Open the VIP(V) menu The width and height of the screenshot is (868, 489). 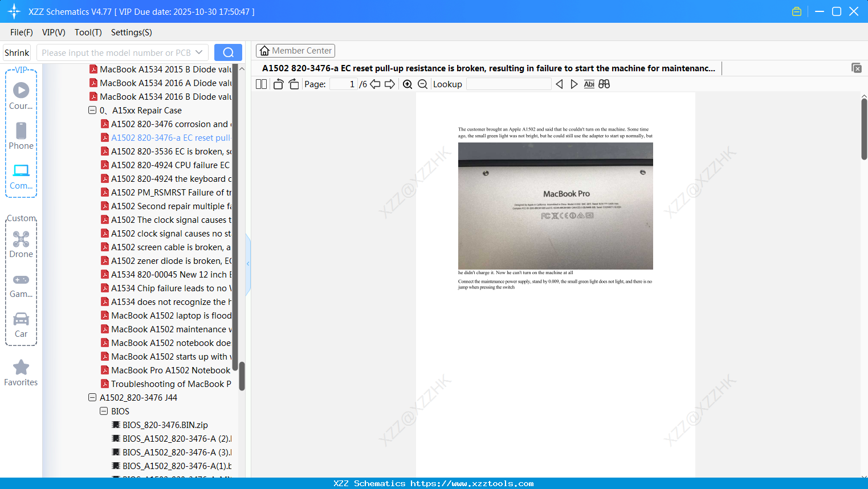click(x=54, y=32)
